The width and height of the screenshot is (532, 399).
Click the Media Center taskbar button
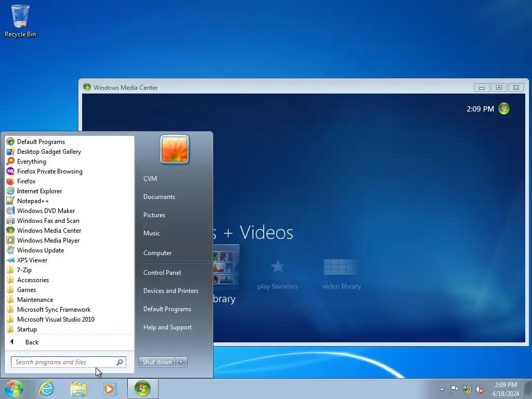(142, 389)
